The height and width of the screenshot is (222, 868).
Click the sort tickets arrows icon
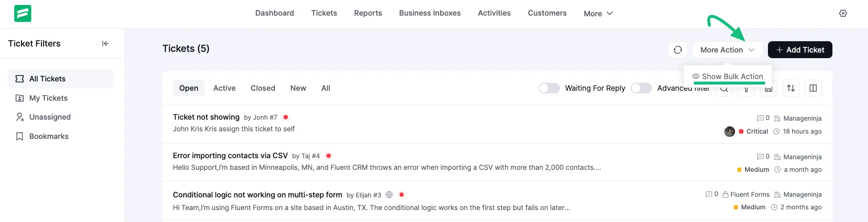click(791, 88)
